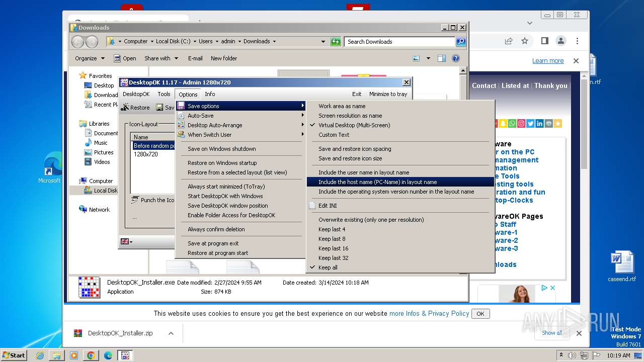Click the Desktop Auto-Arrange menu icon

click(x=181, y=125)
